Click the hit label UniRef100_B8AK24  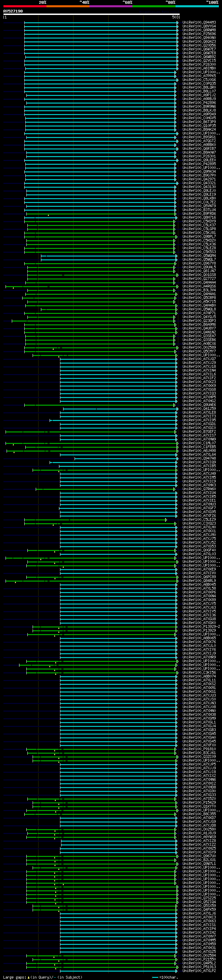(x=199, y=129)
